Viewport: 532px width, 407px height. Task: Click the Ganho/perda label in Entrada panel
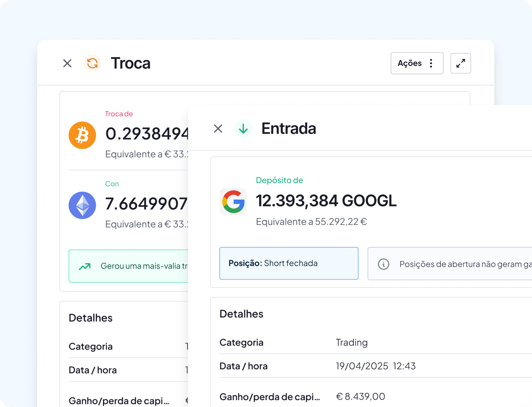pos(270,397)
